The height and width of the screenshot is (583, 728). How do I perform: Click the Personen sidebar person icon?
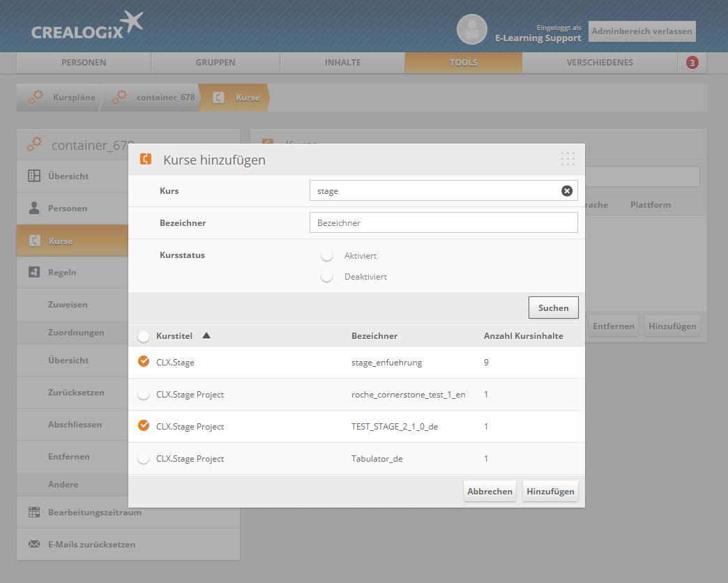click(34, 209)
